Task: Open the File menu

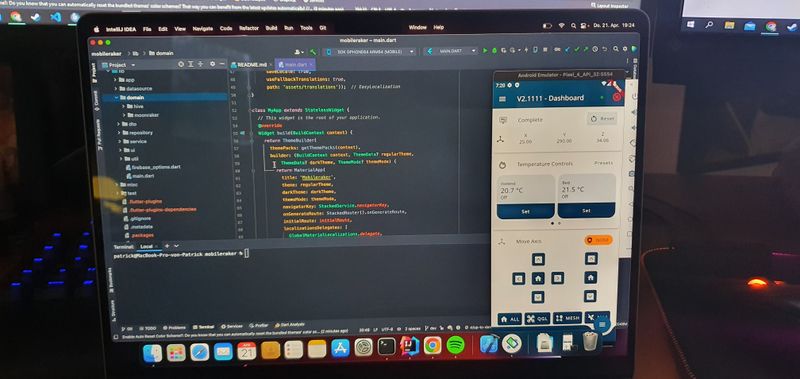Action: pos(147,29)
